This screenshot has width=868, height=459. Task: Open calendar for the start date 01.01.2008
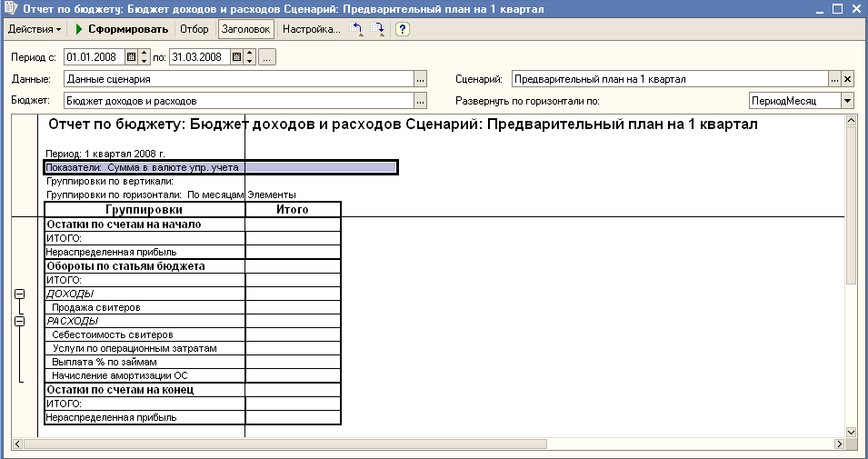tap(131, 57)
